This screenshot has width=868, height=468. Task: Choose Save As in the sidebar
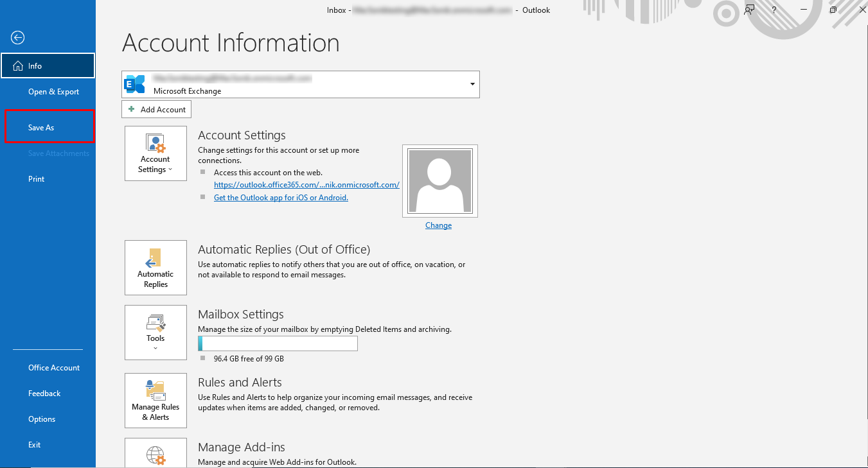tap(48, 128)
